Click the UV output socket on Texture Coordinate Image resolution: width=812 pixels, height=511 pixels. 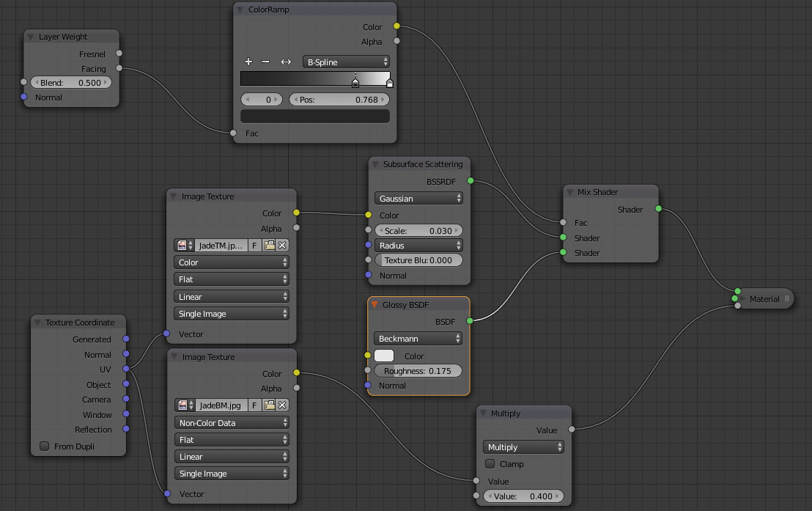tap(126, 369)
